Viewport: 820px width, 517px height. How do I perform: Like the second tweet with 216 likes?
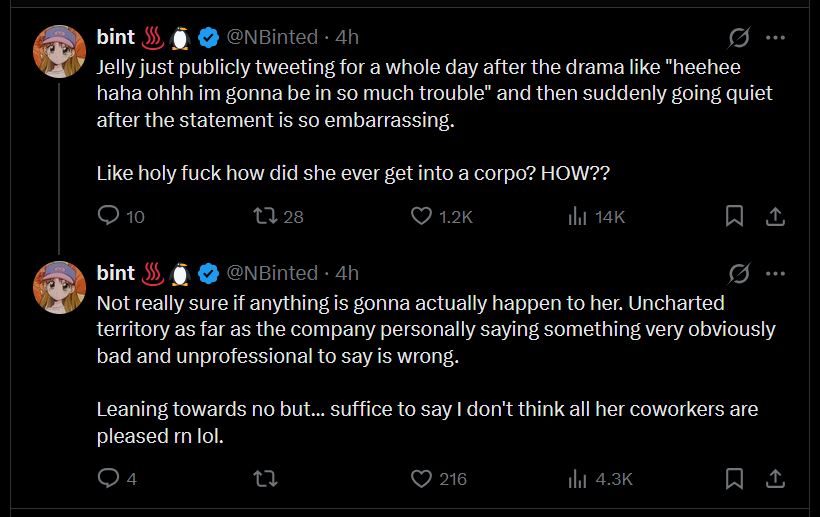[422, 479]
